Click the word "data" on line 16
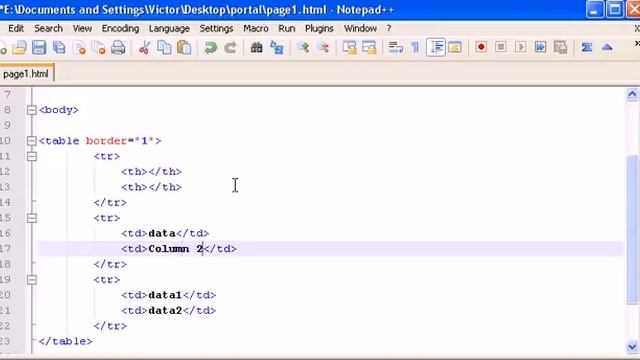Viewport: 640px width, 360px height. 162,233
